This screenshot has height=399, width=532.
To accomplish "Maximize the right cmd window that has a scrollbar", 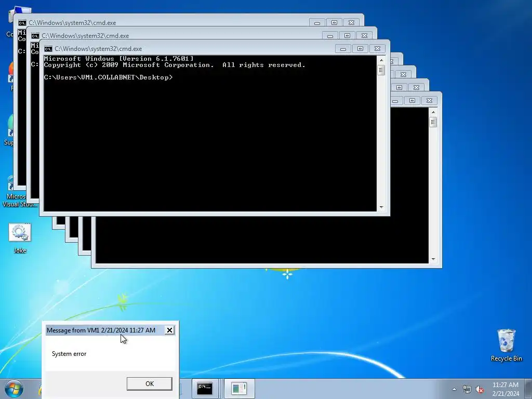I will 412,101.
